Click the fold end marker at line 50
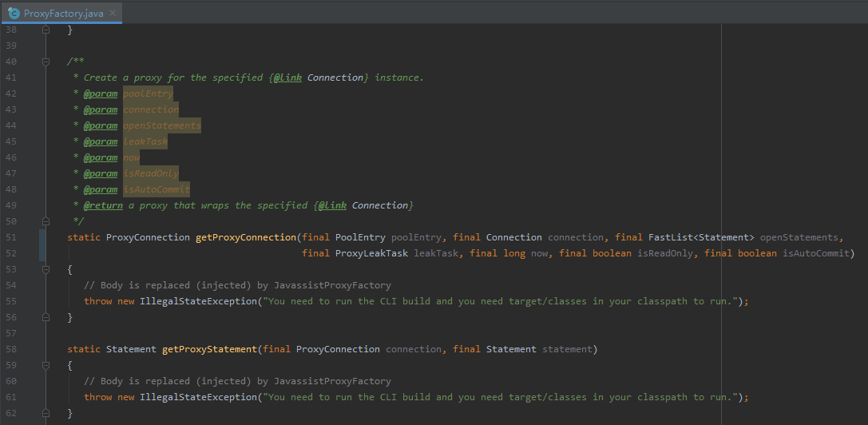The width and height of the screenshot is (868, 425). [46, 221]
